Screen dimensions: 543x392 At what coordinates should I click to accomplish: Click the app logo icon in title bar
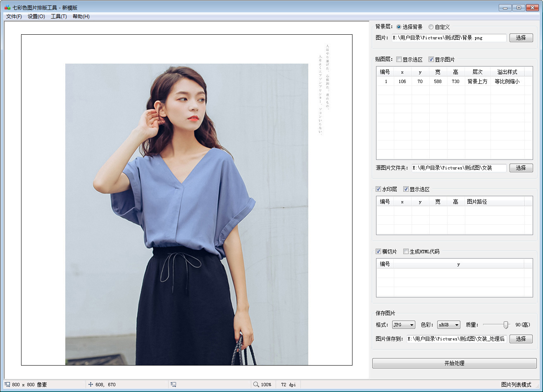pos(7,7)
